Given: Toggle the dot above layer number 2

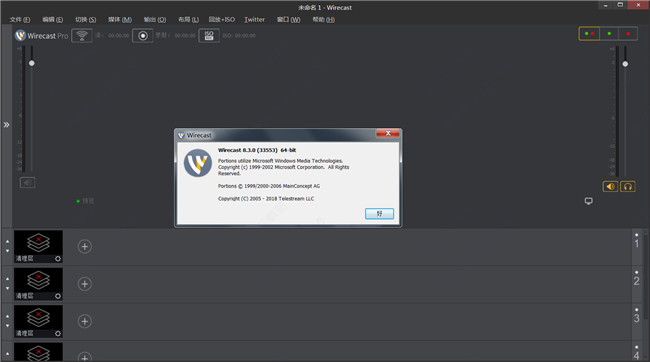Looking at the screenshot, I should point(636,272).
